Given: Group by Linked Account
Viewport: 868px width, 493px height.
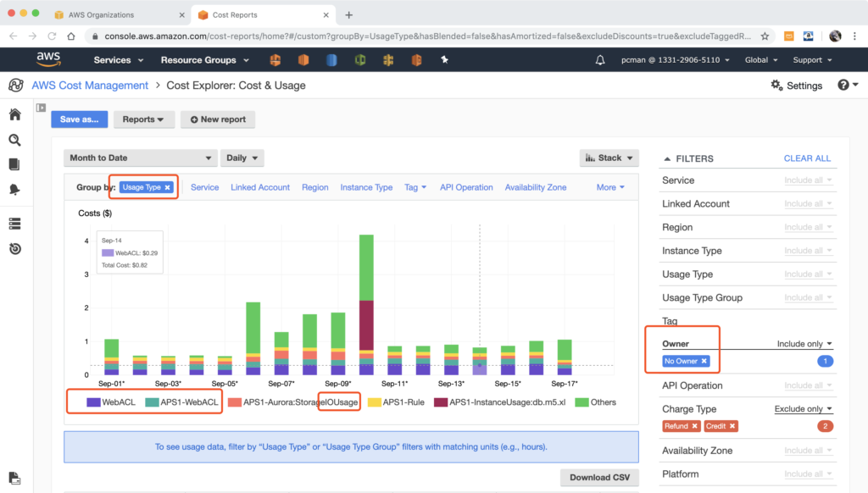Looking at the screenshot, I should click(260, 187).
